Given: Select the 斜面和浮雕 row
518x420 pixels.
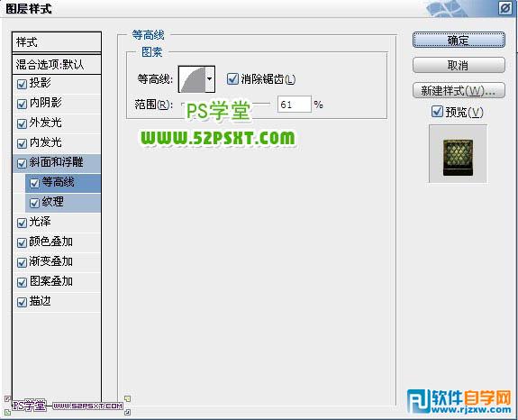Looking at the screenshot, I should click(x=57, y=163).
